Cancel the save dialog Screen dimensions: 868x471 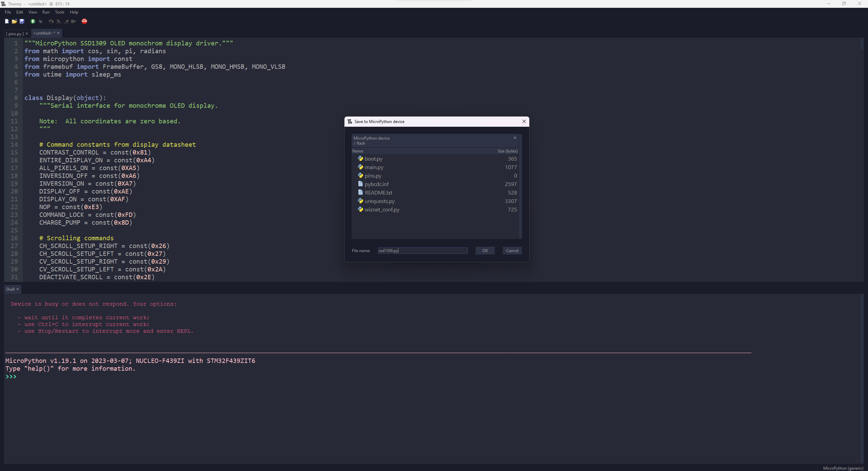[512, 250]
